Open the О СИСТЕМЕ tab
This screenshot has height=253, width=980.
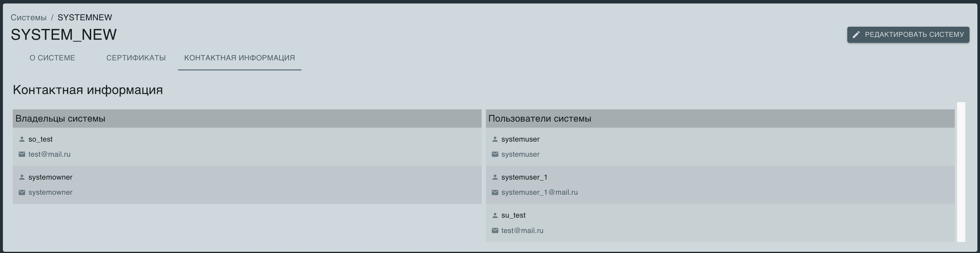click(x=53, y=58)
